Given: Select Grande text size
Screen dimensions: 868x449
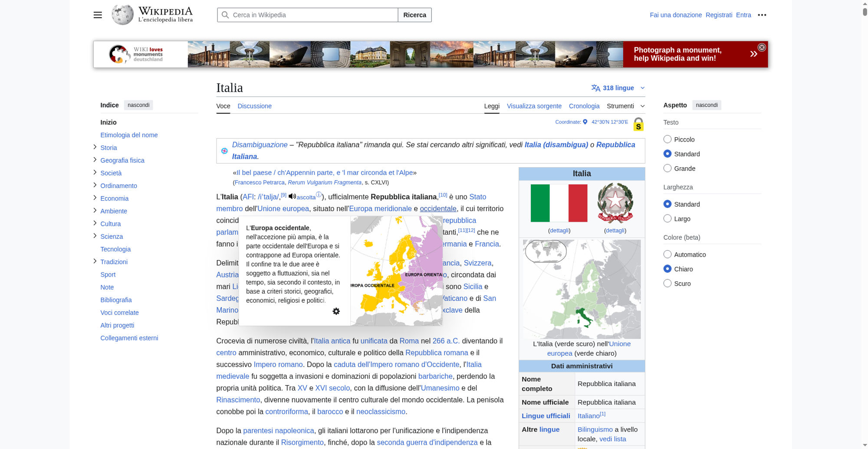Looking at the screenshot, I should [x=667, y=168].
